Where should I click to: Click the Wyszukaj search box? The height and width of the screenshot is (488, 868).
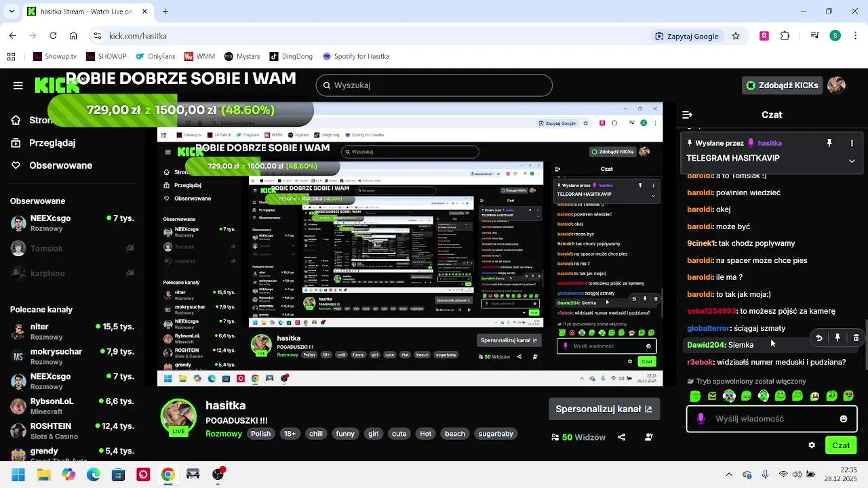click(x=434, y=85)
